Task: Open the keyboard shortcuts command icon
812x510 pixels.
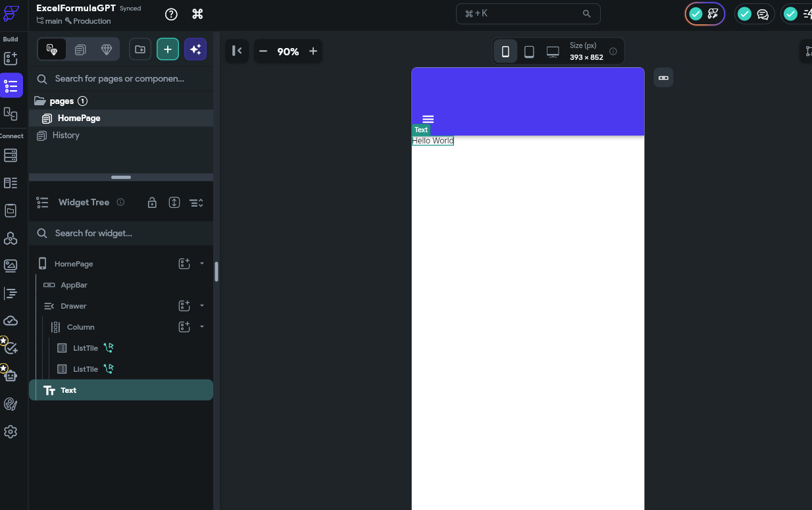Action: click(197, 14)
